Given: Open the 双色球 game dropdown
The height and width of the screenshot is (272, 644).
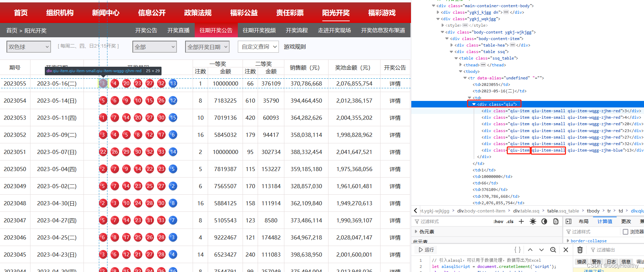Looking at the screenshot, I should click(29, 47).
